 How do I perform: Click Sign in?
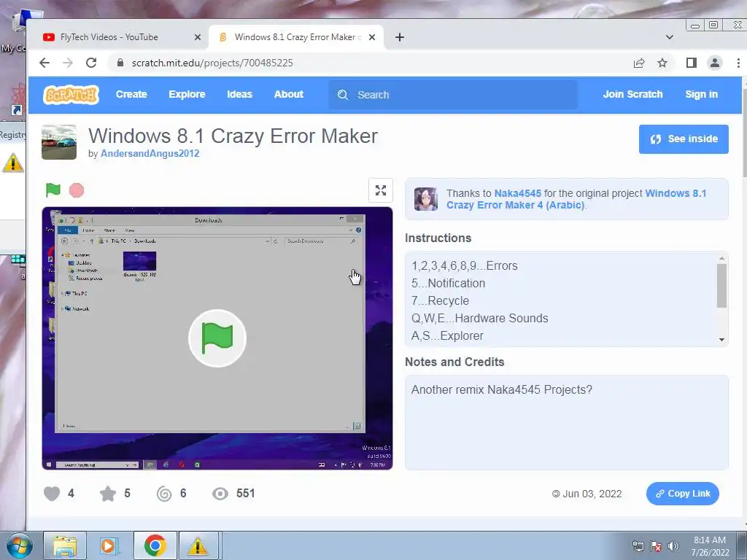(x=701, y=94)
